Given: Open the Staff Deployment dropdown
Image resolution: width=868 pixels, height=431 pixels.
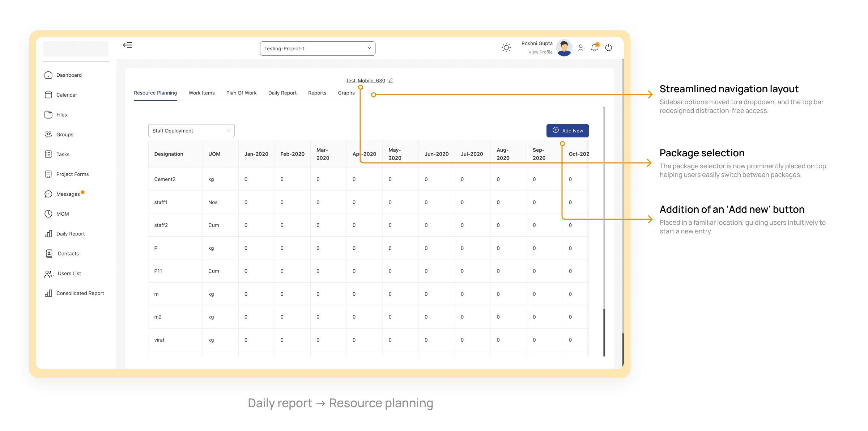Looking at the screenshot, I should click(x=191, y=131).
